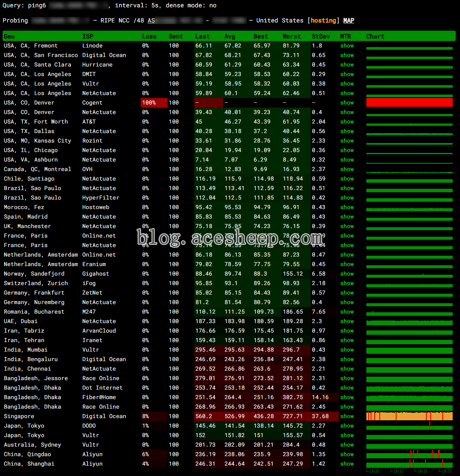The width and height of the screenshot is (460, 476).
Task: Open the MAP link in probing header
Action: (348, 21)
